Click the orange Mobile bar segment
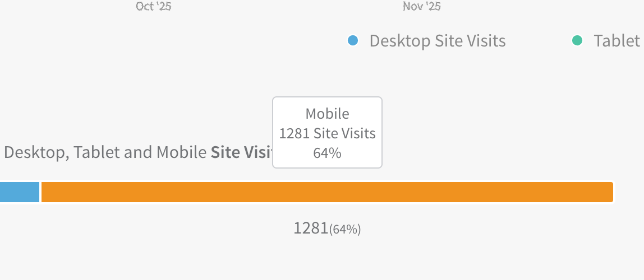This screenshot has height=280, width=644. click(x=326, y=192)
